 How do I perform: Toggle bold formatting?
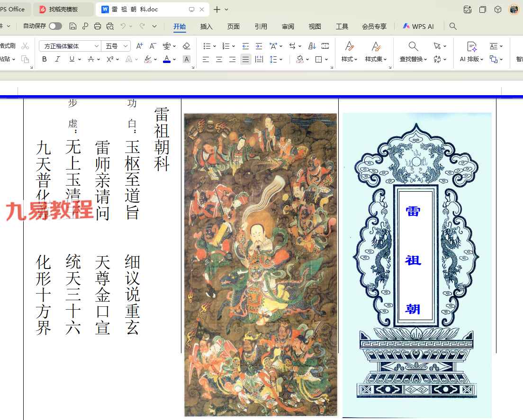[45, 59]
